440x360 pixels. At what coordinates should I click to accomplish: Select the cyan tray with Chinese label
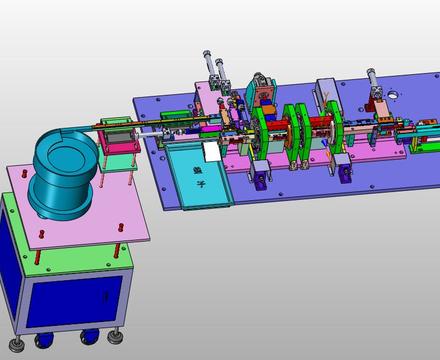[200, 175]
